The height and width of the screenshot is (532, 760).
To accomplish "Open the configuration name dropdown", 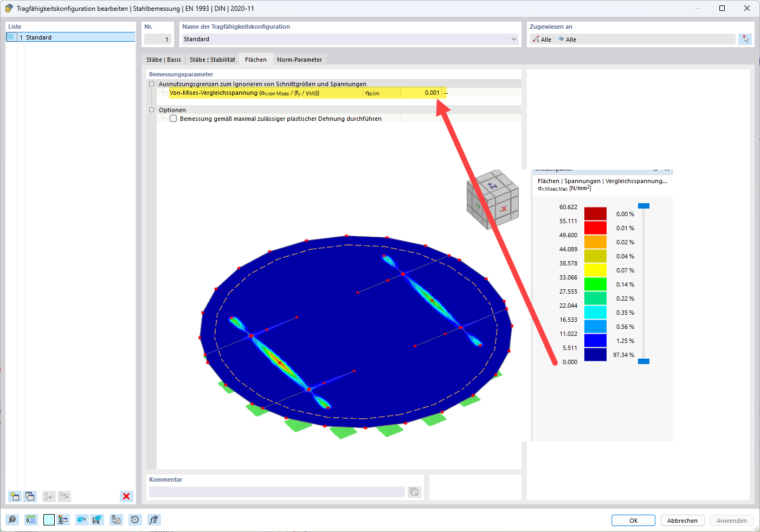I will pos(514,39).
